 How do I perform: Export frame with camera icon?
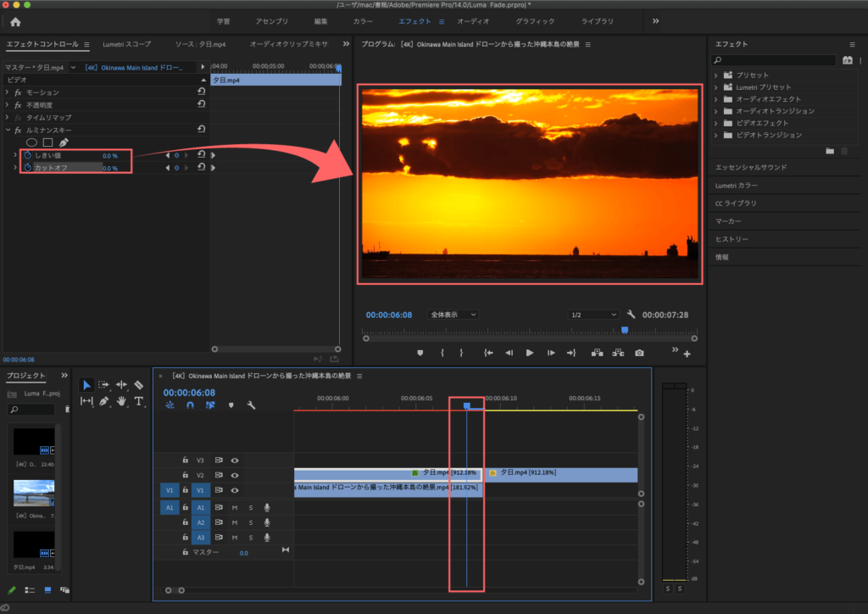639,353
